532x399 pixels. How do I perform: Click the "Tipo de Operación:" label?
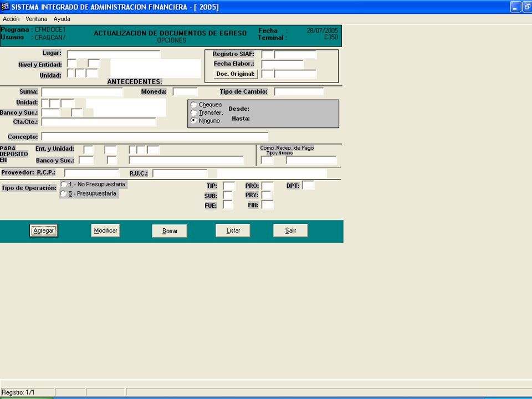coord(29,188)
